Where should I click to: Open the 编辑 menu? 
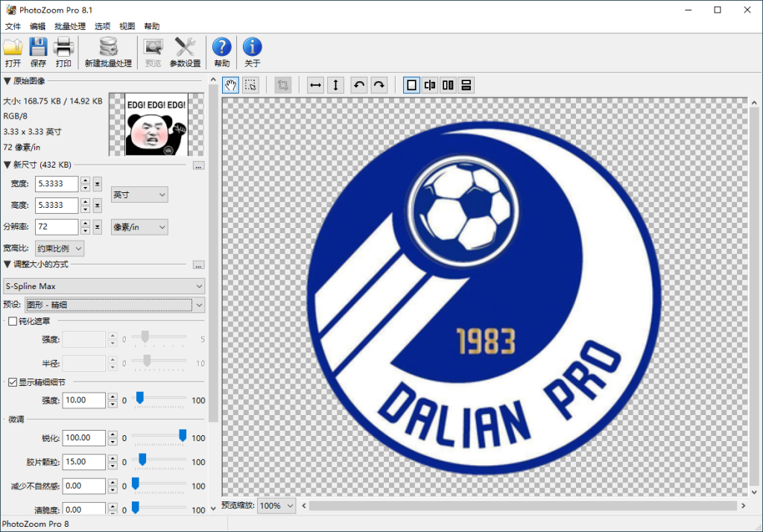[x=37, y=26]
